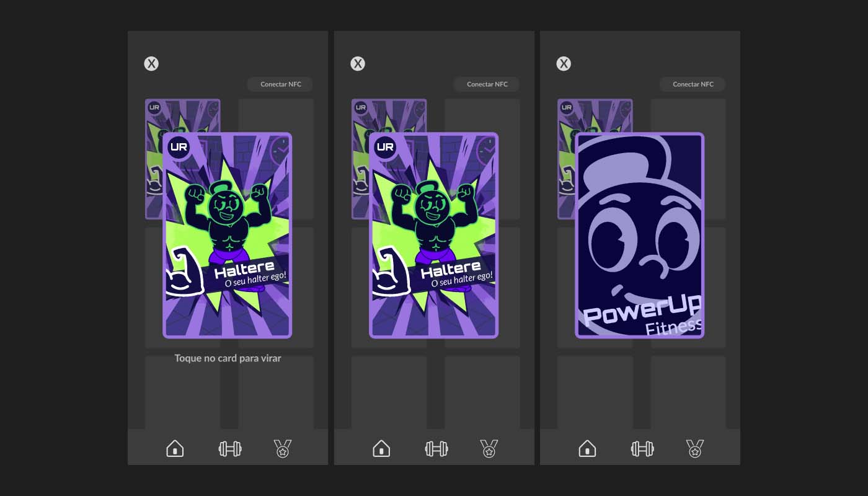Select the dumbbell icon in the middle screen
Screen dimensions: 868x496
(x=436, y=449)
